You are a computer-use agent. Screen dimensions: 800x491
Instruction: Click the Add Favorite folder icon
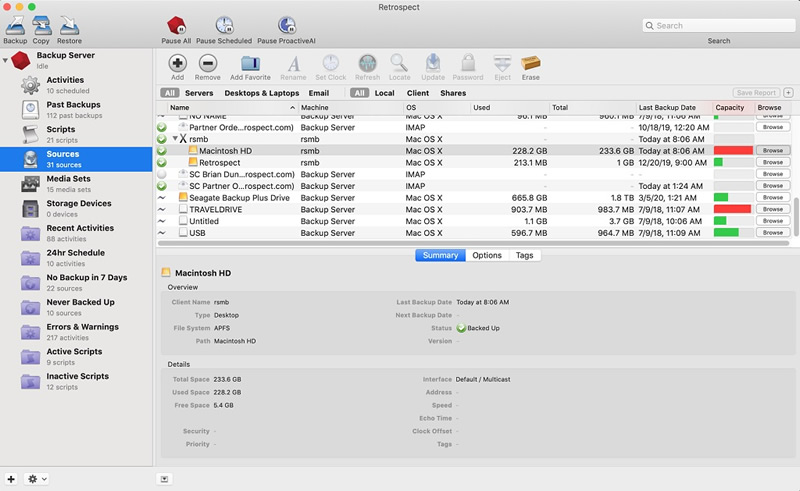tap(251, 63)
